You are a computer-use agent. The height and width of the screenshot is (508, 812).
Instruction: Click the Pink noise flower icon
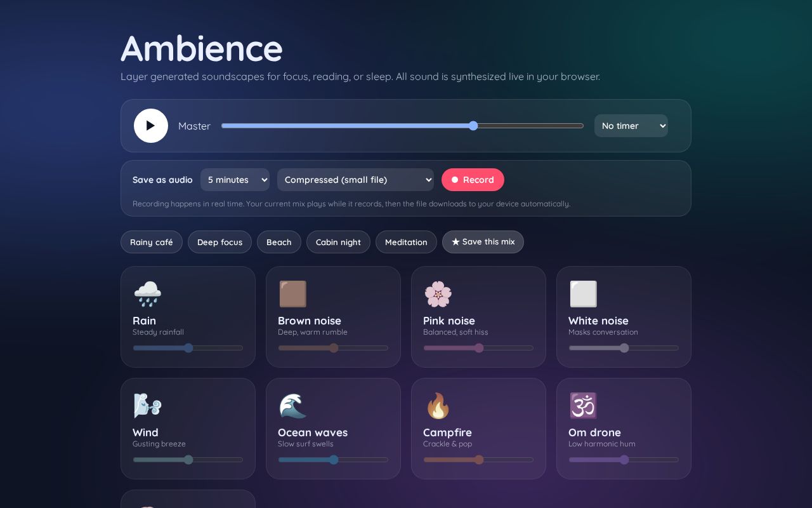438,294
